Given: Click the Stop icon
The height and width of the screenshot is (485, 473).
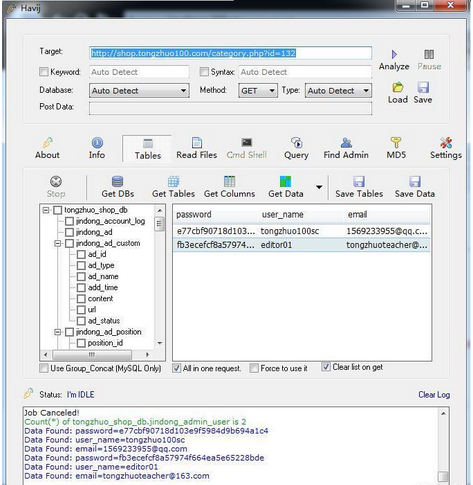Looking at the screenshot, I should (56, 181).
